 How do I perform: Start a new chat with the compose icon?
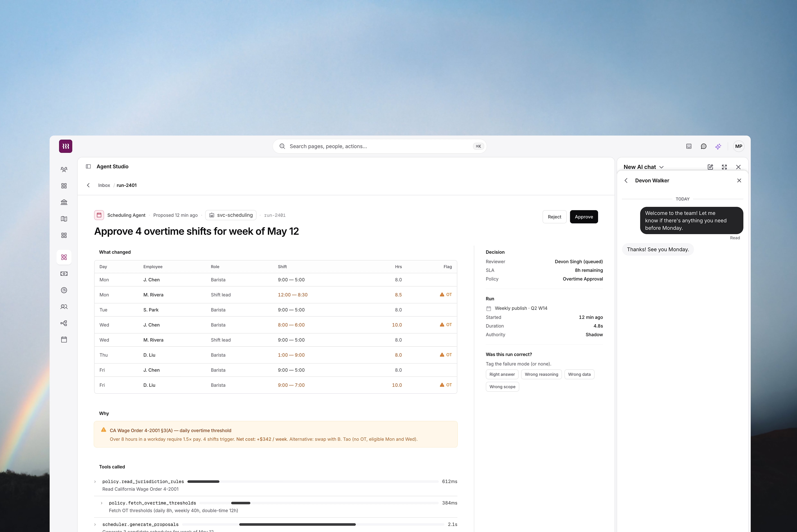tap(710, 167)
